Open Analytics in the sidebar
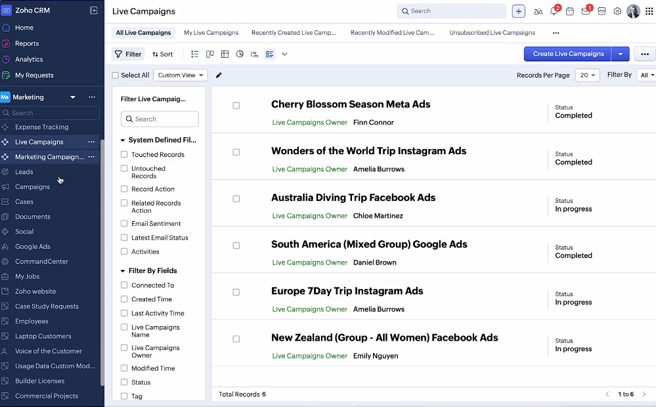 28,59
